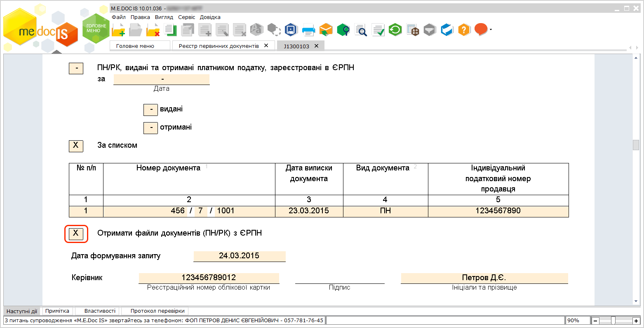Viewport: 644px width, 328px height.
Task: Toggle the ПН/РК зареєстровані в ЄРПН checkbox
Action: 76,68
